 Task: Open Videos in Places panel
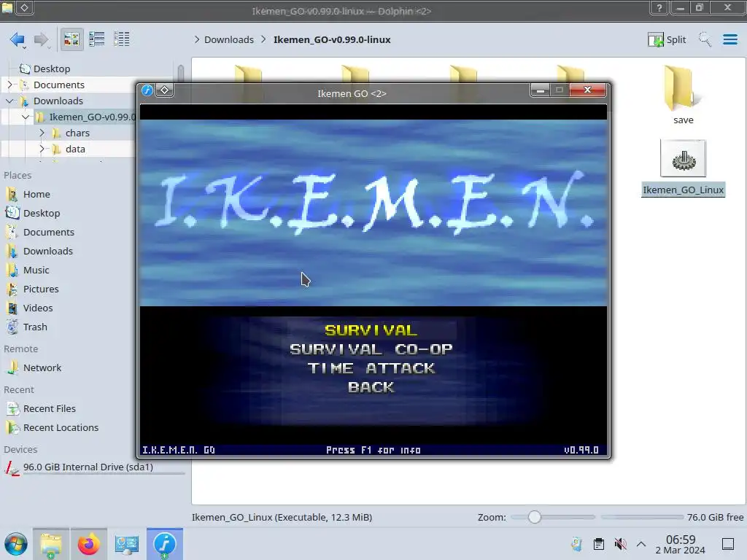38,308
